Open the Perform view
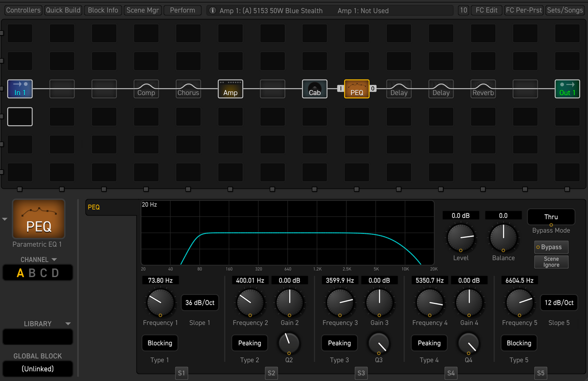Viewport: 588px width, 381px height. [x=182, y=10]
